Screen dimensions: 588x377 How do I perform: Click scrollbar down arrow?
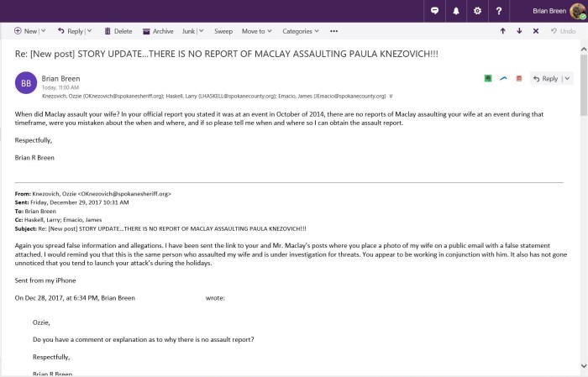584,365
